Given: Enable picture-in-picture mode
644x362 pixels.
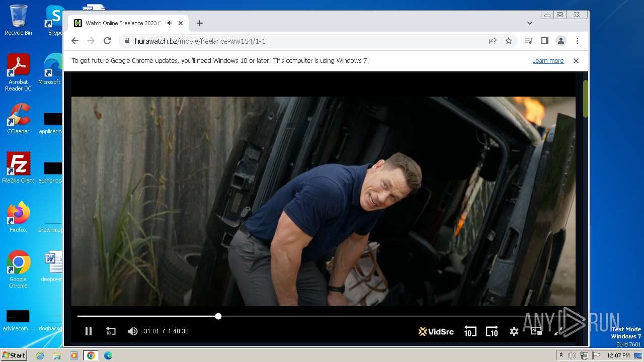Looking at the screenshot, I should tap(536, 331).
